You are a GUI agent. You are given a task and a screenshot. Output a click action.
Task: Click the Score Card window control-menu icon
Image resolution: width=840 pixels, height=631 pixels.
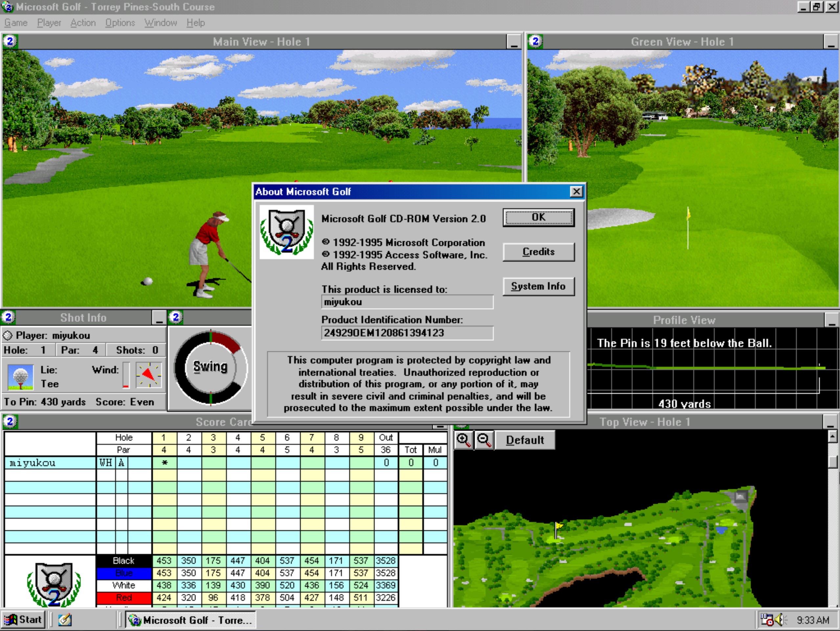coord(10,421)
